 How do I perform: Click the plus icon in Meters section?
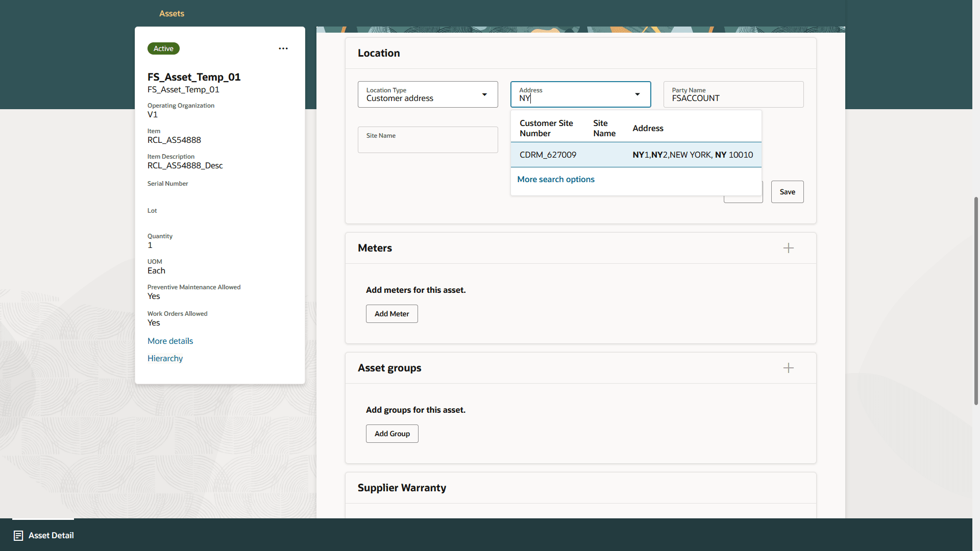click(789, 248)
